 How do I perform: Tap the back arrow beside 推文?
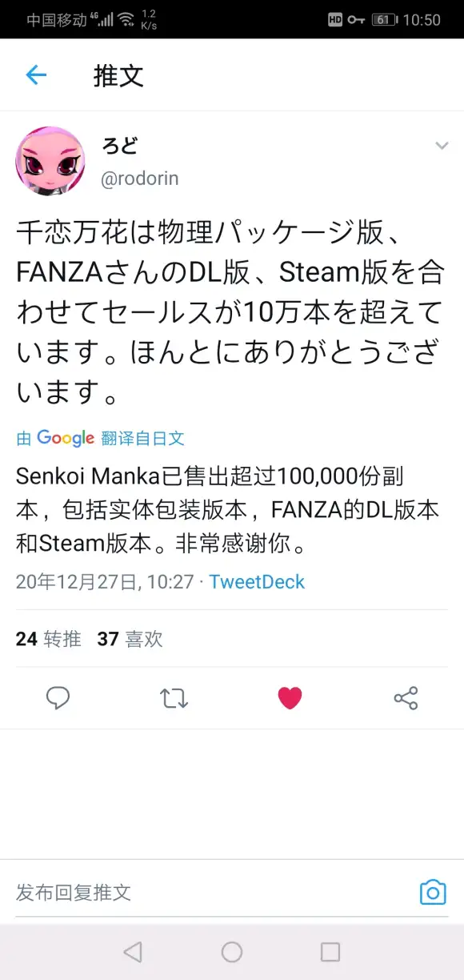click(x=37, y=75)
